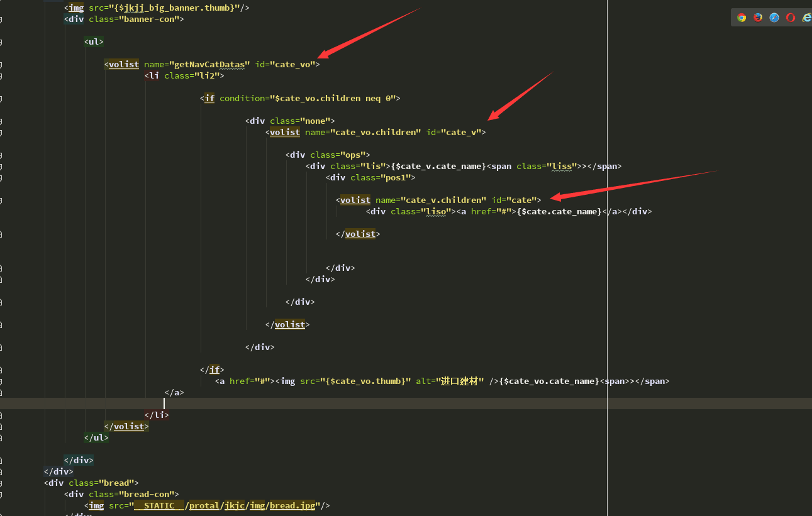Collapse the div class none fold marker
The height and width of the screenshot is (516, 812).
tap(1, 121)
